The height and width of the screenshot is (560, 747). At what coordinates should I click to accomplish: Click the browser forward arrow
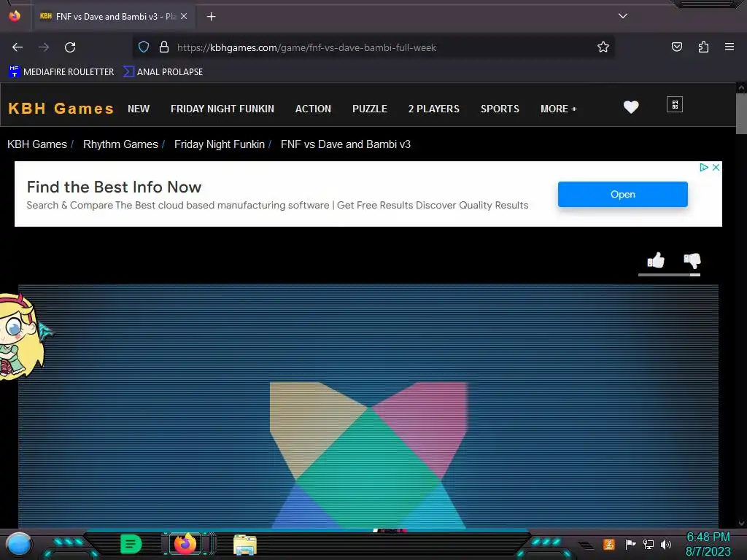tap(44, 47)
